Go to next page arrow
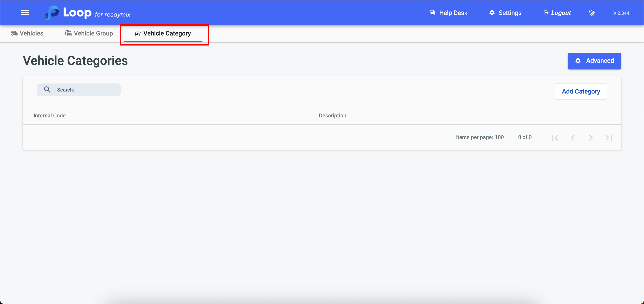 tap(591, 137)
